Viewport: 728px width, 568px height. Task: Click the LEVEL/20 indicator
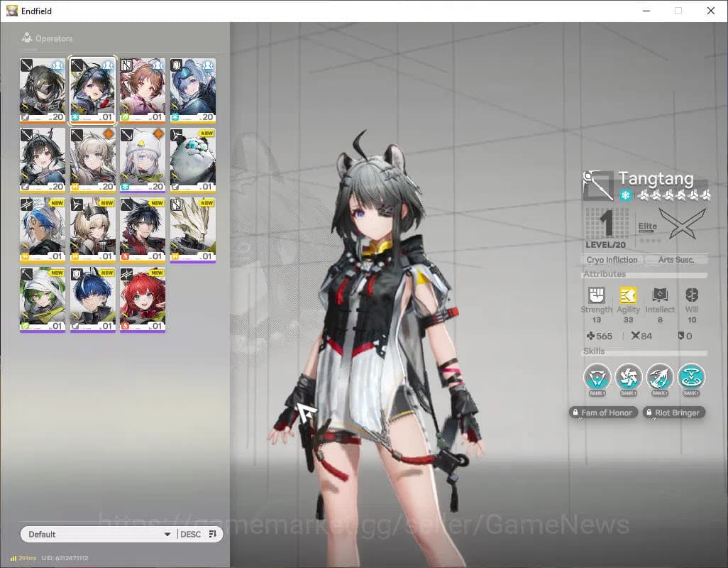(605, 245)
